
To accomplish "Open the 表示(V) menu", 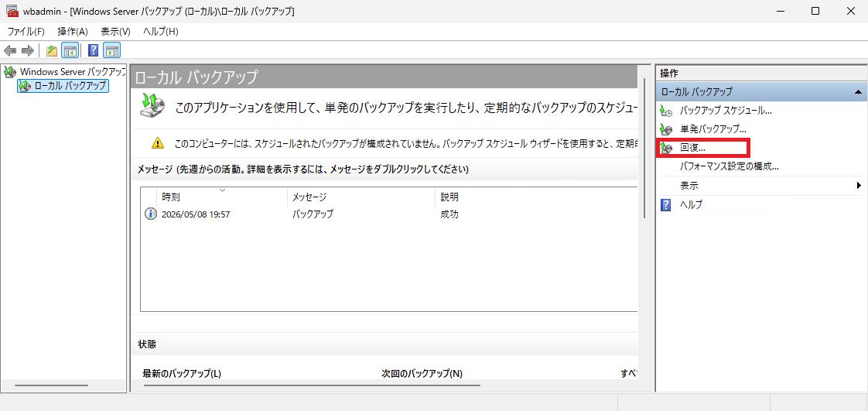I will point(115,32).
